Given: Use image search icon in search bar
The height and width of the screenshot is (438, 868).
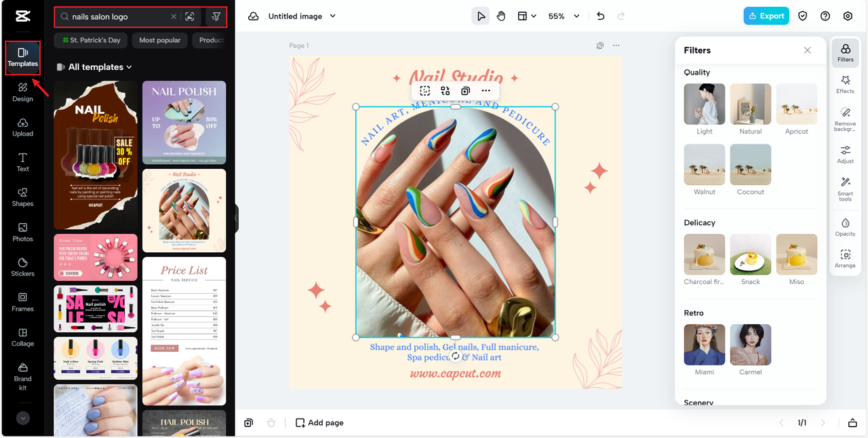Looking at the screenshot, I should pos(190,16).
